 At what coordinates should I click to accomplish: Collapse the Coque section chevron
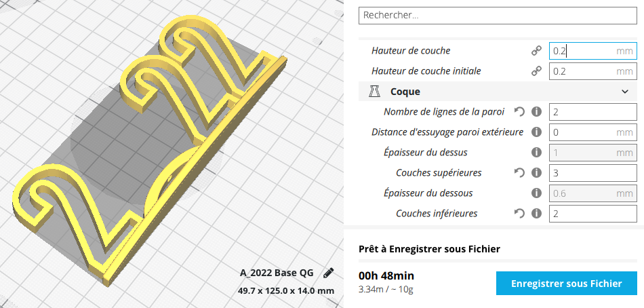[625, 92]
